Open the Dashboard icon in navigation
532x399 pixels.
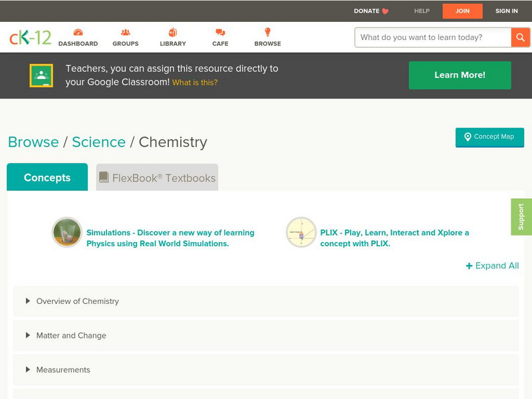[x=78, y=33]
